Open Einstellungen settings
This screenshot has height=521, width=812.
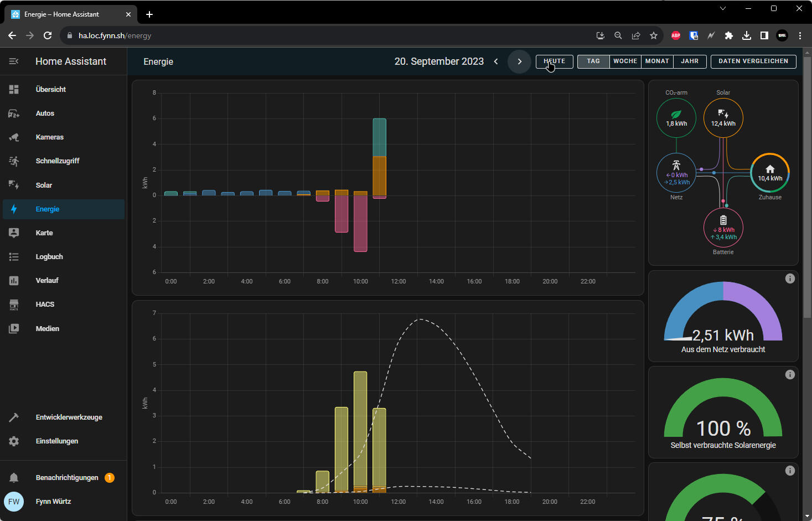tap(56, 441)
